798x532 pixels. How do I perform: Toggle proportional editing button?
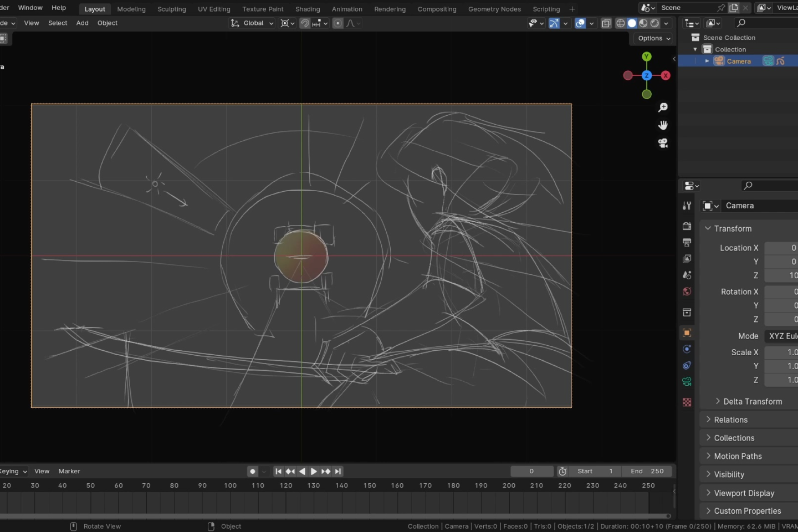[x=338, y=23]
